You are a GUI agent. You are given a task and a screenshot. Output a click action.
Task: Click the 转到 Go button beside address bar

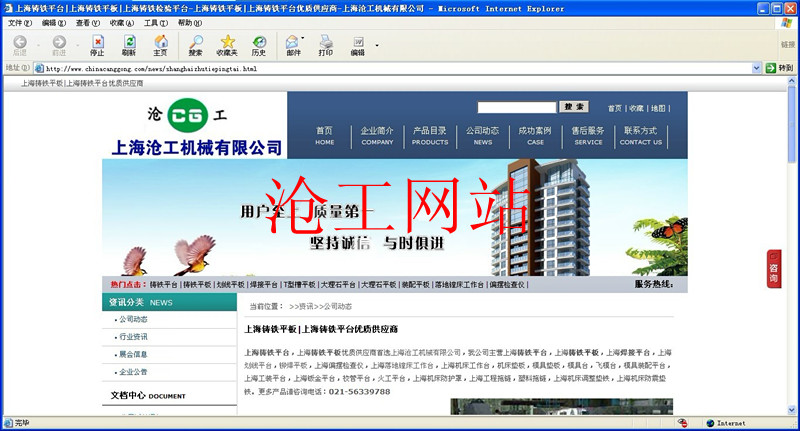point(779,68)
